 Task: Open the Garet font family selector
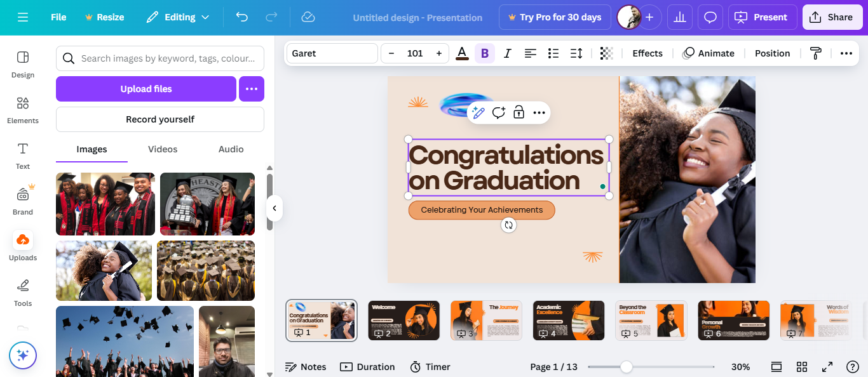coord(332,53)
